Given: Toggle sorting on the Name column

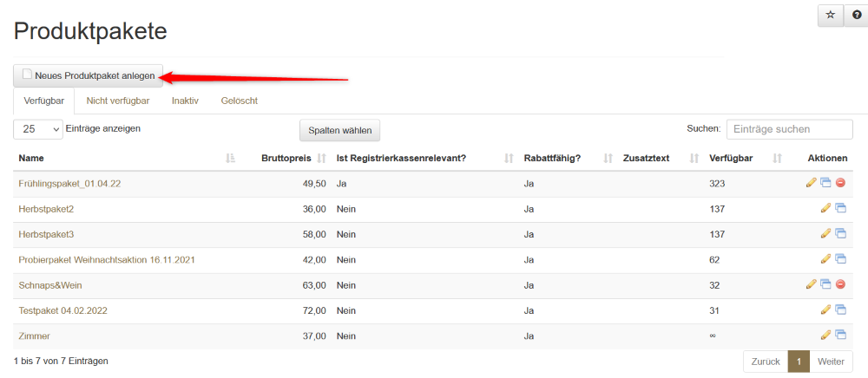Looking at the screenshot, I should (122, 158).
